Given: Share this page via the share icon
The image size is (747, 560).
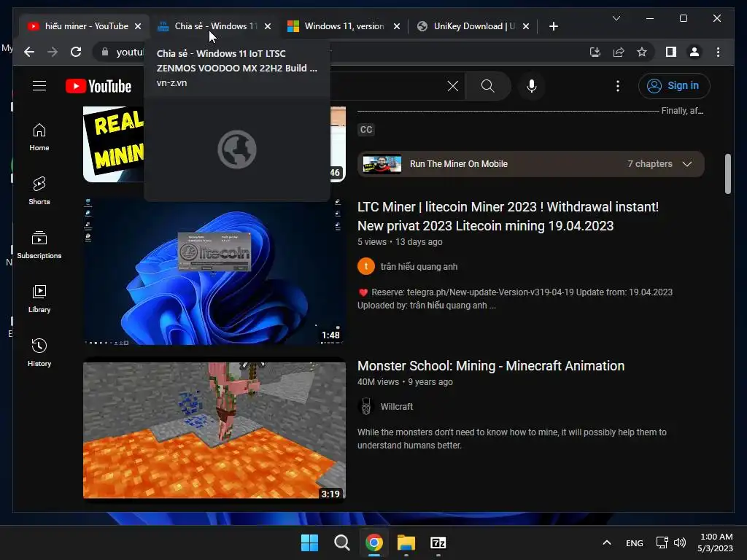Looking at the screenshot, I should [x=619, y=52].
